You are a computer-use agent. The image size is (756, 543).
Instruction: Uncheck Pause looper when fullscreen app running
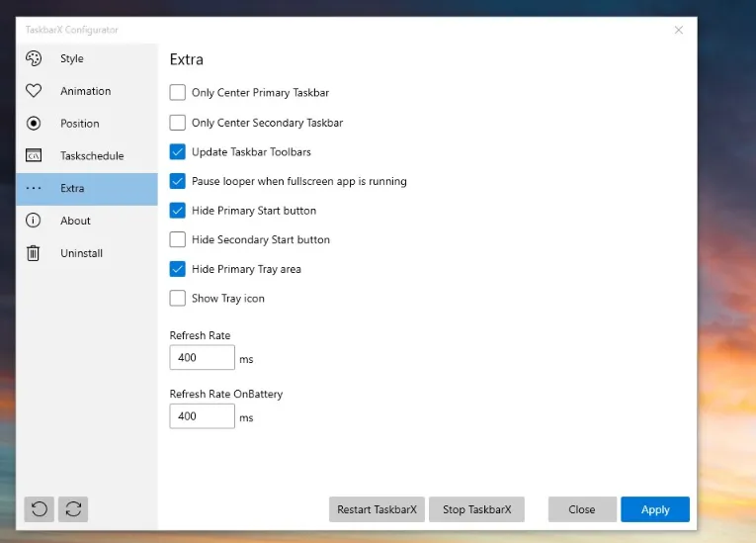[178, 181]
